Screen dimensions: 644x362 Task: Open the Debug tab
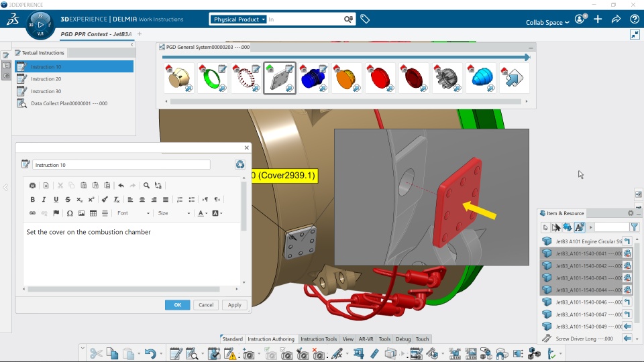coord(403,339)
